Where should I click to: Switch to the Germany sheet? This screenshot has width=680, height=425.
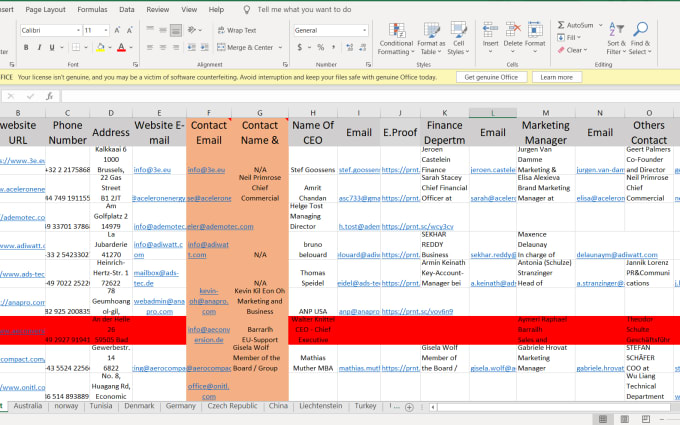(x=180, y=406)
